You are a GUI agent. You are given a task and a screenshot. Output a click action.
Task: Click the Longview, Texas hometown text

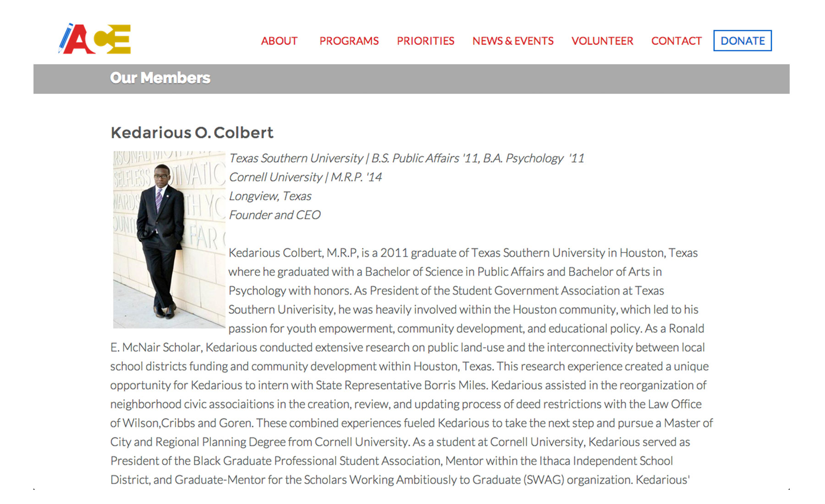click(270, 197)
